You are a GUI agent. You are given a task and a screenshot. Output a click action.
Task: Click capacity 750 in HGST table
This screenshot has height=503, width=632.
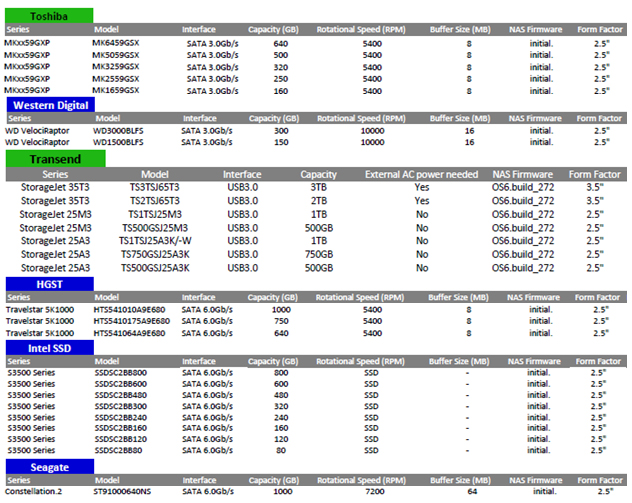coord(281,321)
